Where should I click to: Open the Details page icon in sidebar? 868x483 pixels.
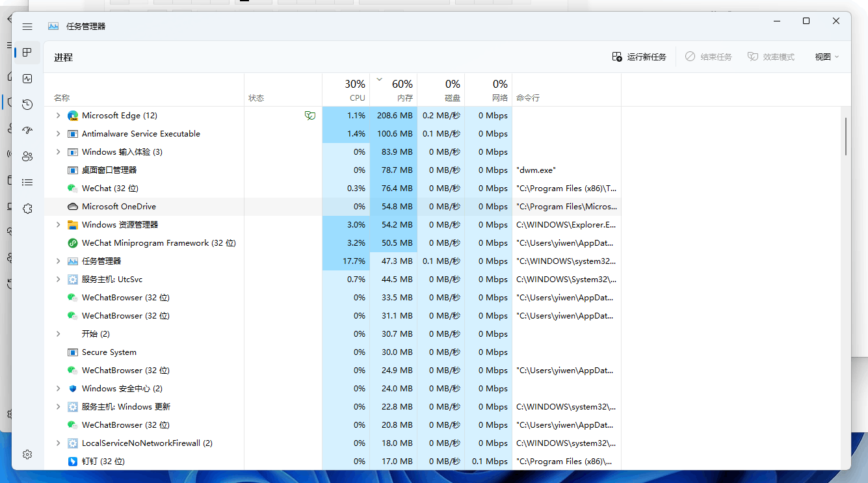coord(27,183)
